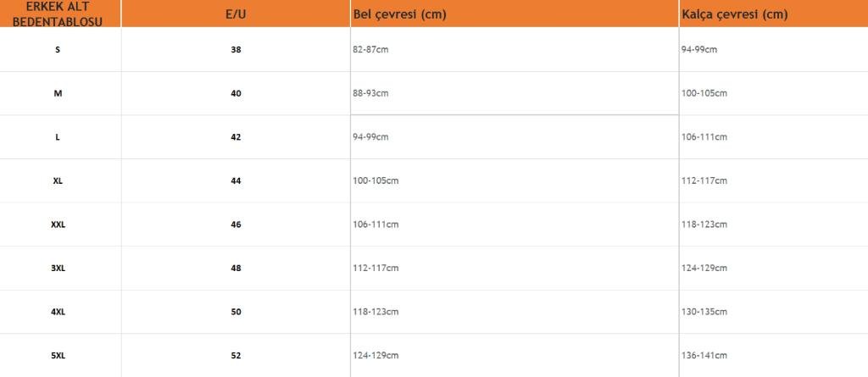The height and width of the screenshot is (377, 868).
Task: Click the 3XL size cell
Action: point(58,268)
